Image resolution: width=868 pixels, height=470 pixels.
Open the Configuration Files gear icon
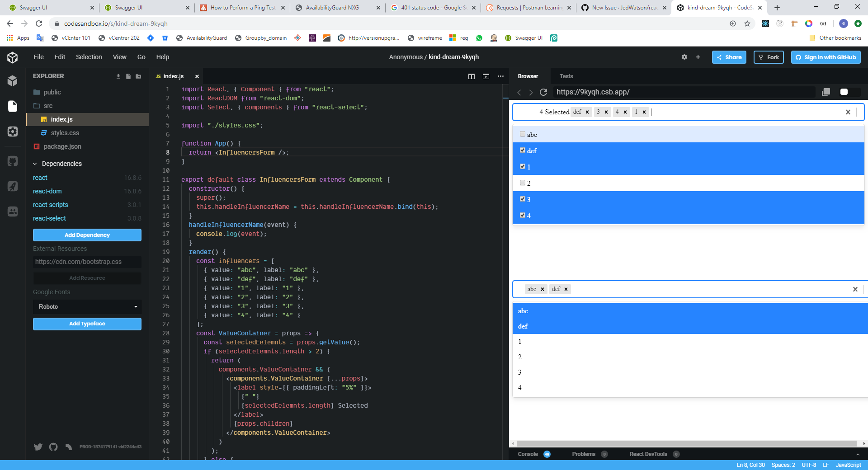click(x=13, y=132)
